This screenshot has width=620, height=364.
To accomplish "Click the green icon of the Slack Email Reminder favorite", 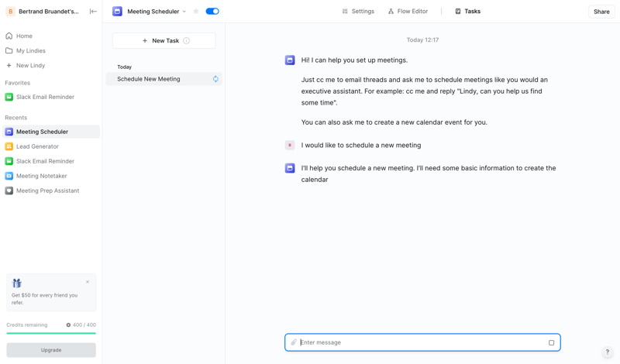I will click(9, 97).
